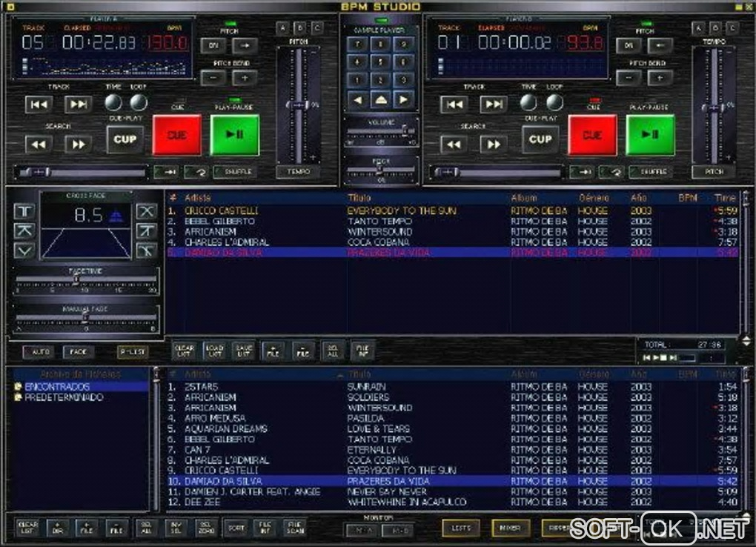Trigger sample pad 7 in Sample Player
Image resolution: width=756 pixels, height=547 pixels.
(x=358, y=44)
